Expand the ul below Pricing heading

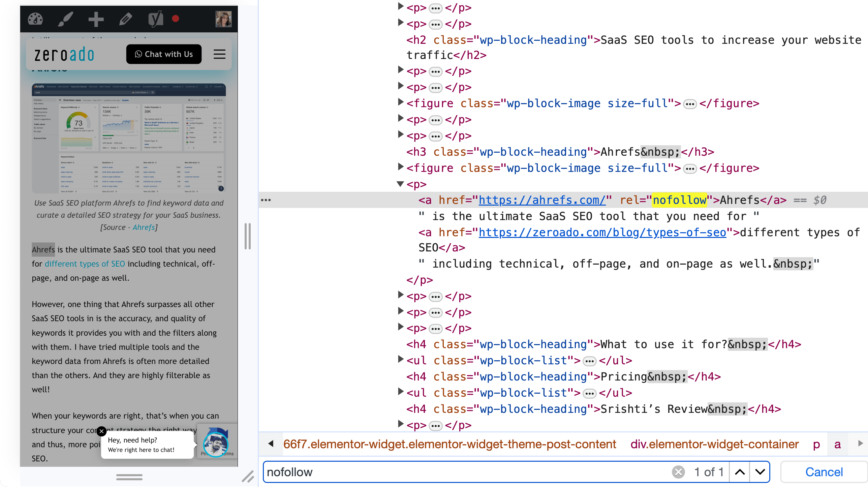pos(400,391)
